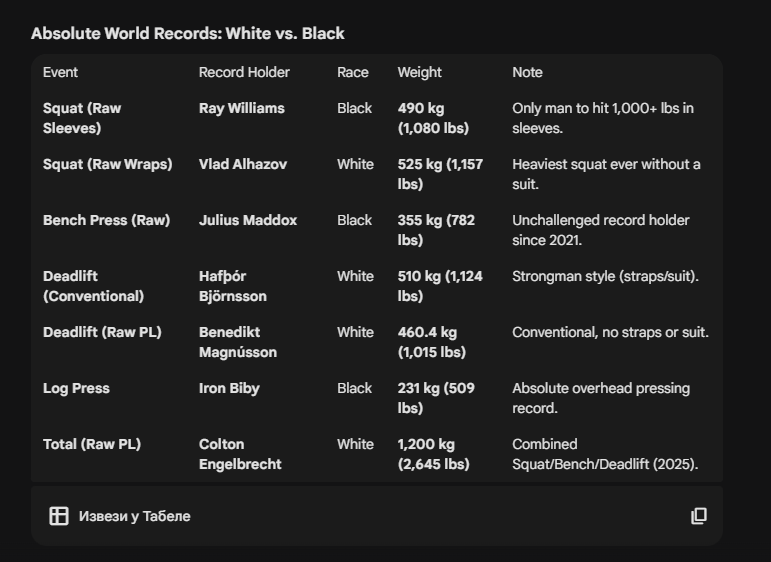Click the Record Holder column header
This screenshot has width=771, height=562.
pyautogui.click(x=244, y=72)
